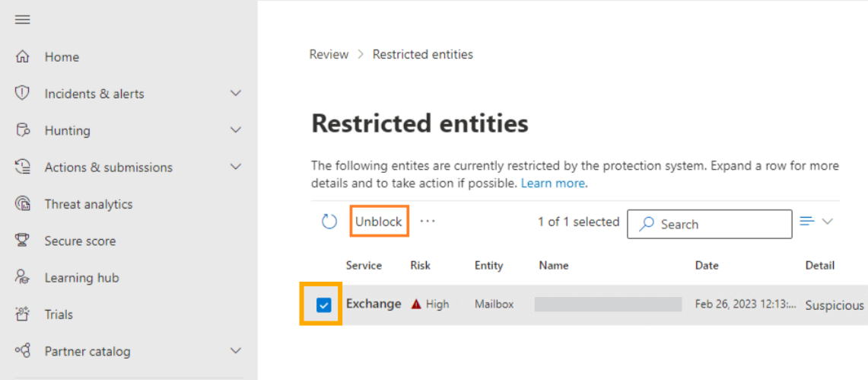The height and width of the screenshot is (380, 868).
Task: Navigate to Review breadcrumb
Action: [329, 54]
